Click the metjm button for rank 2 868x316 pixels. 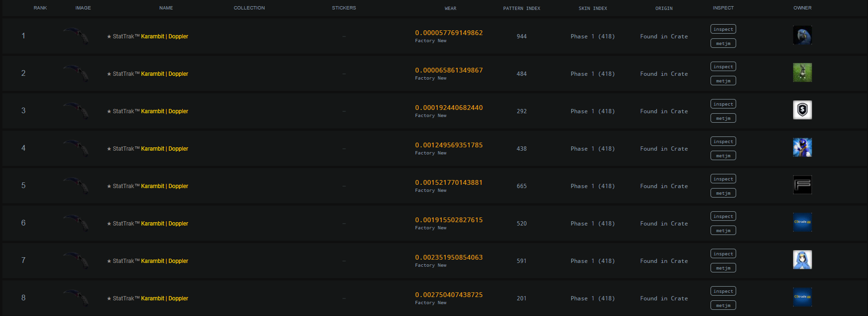723,81
